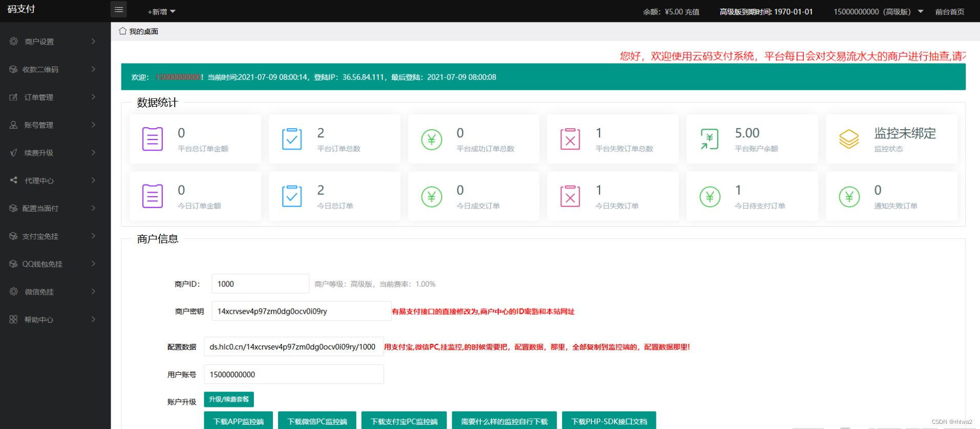
Task: Click the green 平台账户余额 yen icon
Action: coord(710,139)
